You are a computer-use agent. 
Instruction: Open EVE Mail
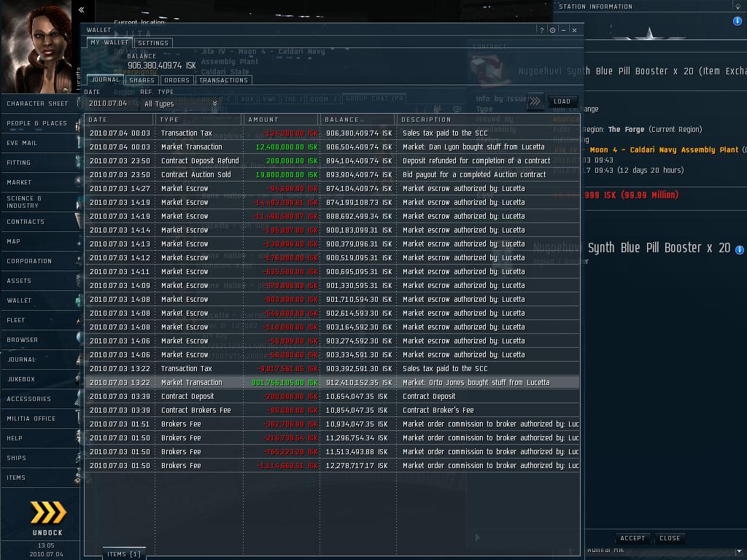pyautogui.click(x=41, y=143)
